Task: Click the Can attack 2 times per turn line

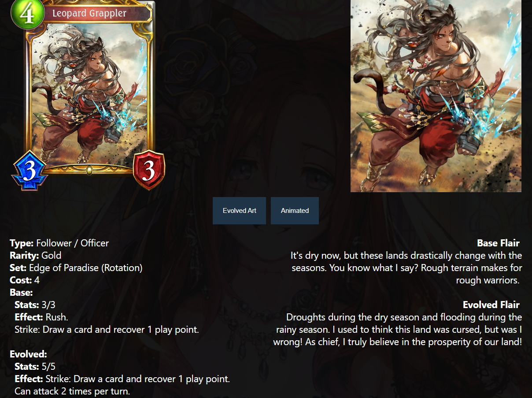Action: click(72, 391)
